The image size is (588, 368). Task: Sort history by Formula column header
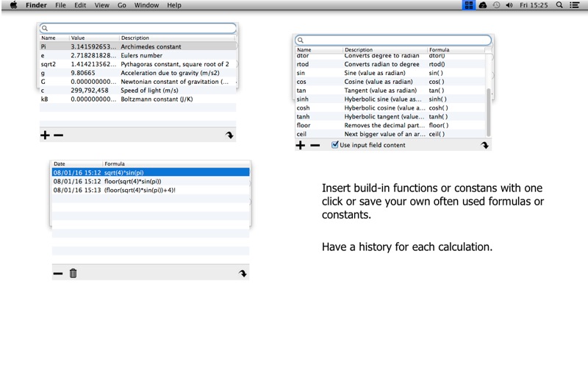pos(176,163)
